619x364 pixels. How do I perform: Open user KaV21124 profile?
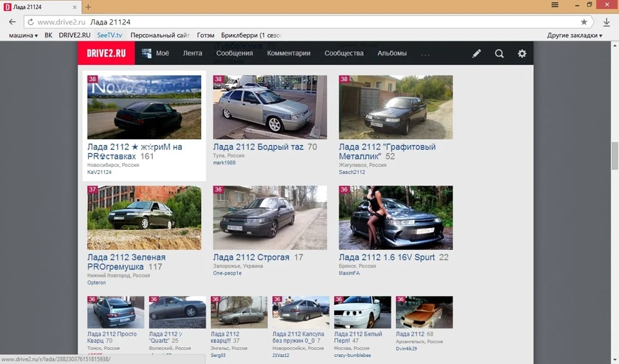click(99, 173)
